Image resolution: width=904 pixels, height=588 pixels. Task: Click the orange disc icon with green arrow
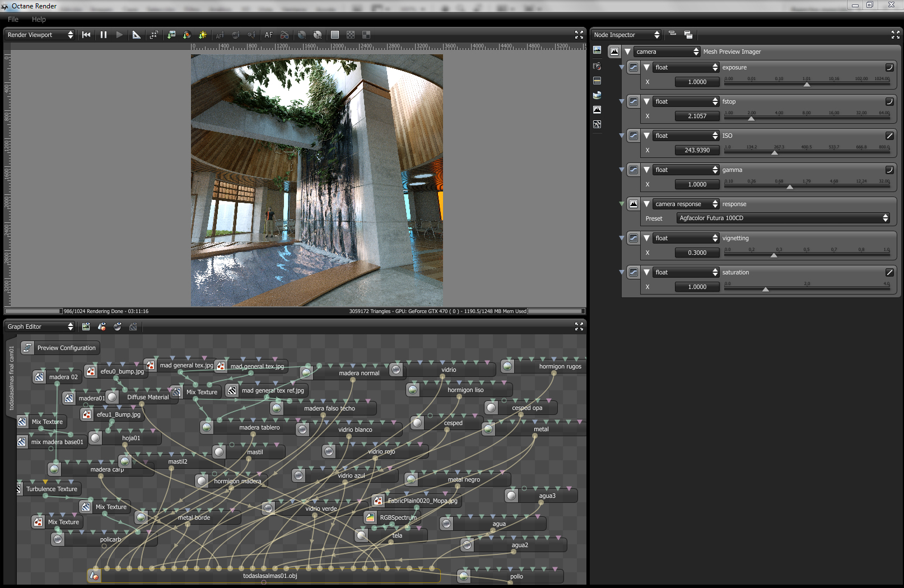click(x=187, y=35)
